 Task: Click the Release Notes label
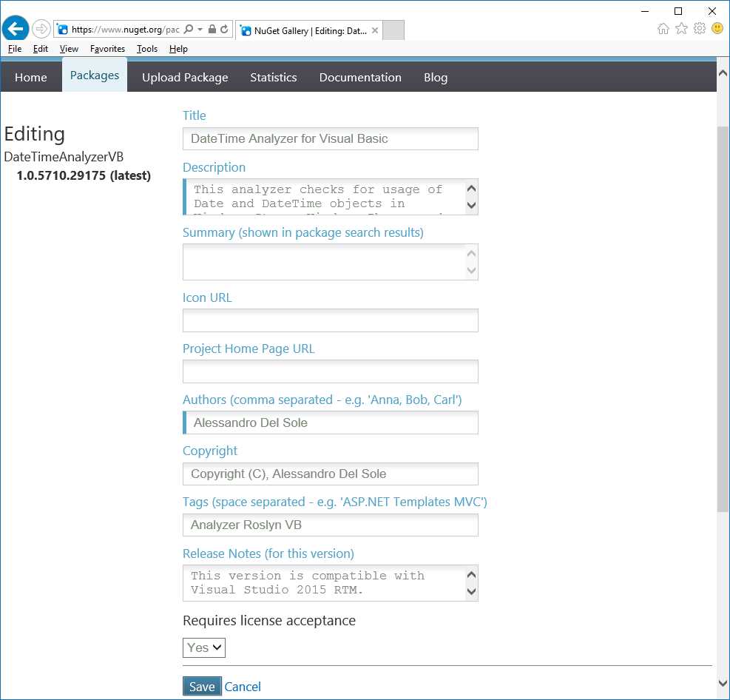pyautogui.click(x=268, y=553)
